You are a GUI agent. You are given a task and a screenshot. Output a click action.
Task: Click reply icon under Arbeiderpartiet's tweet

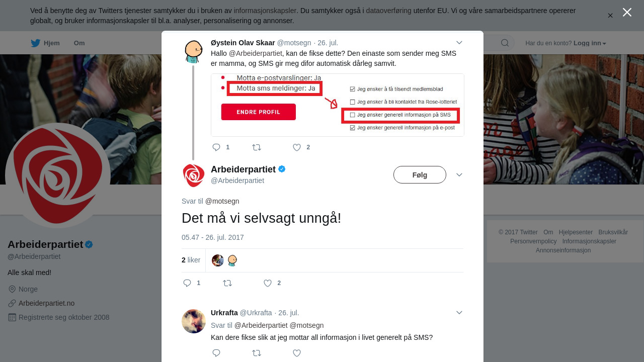pyautogui.click(x=187, y=283)
